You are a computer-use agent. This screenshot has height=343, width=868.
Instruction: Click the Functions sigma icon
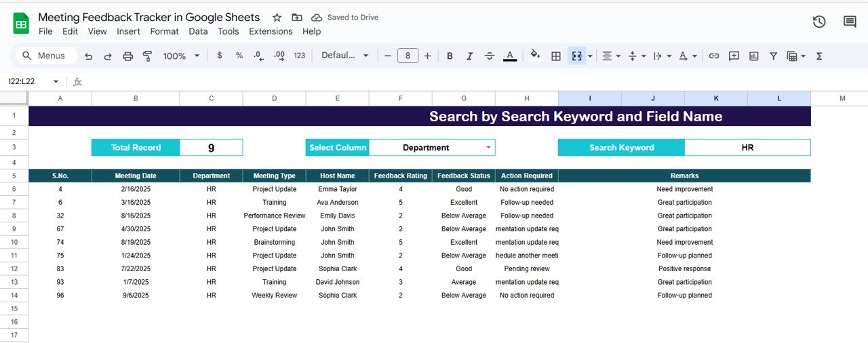(x=819, y=56)
